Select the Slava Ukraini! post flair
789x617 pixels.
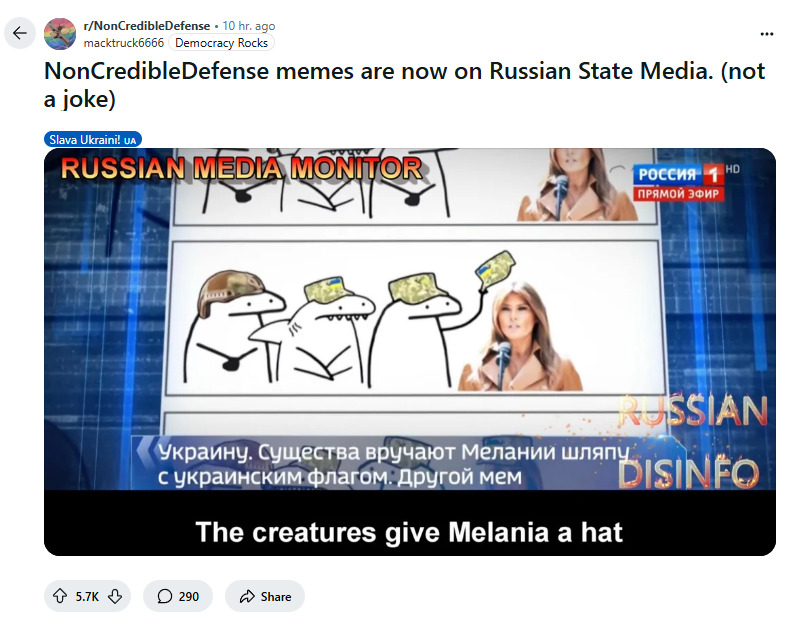(x=93, y=139)
